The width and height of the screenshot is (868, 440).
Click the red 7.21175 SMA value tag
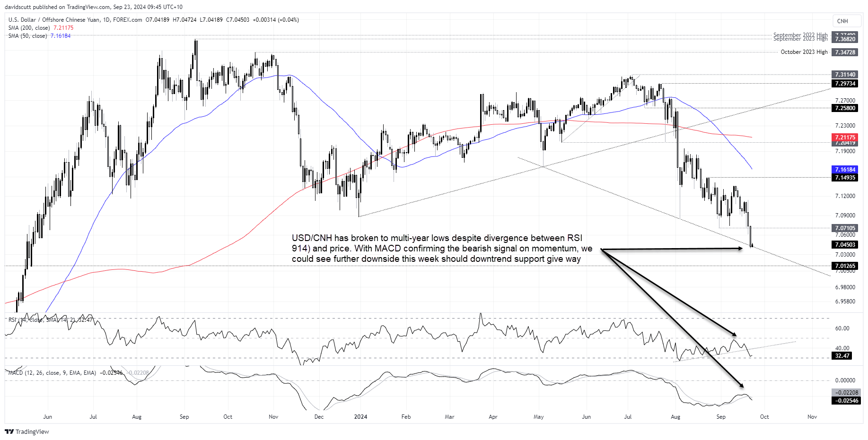tap(845, 138)
